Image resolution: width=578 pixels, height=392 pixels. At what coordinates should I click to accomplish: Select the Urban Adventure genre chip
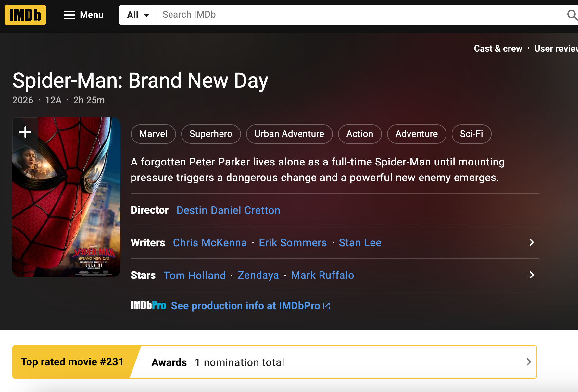289,134
